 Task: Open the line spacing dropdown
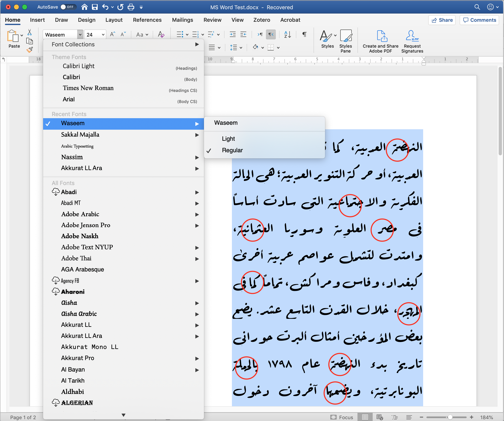tap(241, 47)
